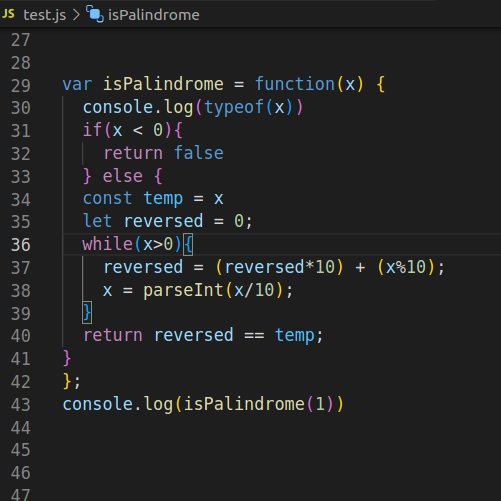Click the breadcrumb chevron separator after test.js

[x=76, y=15]
